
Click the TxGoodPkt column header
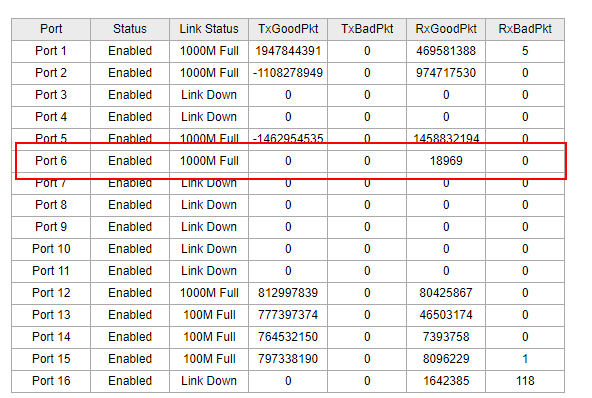point(288,29)
